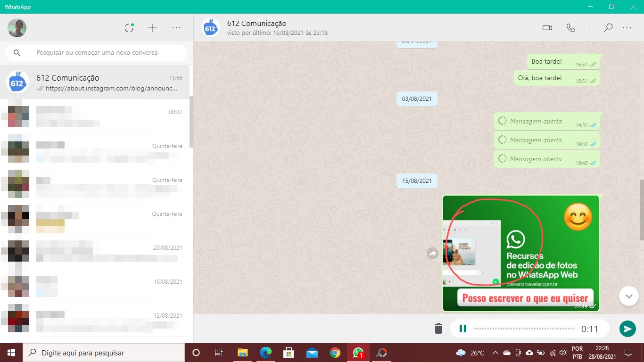Click the chat list scrollbar
This screenshot has height=362, width=644.
pyautogui.click(x=191, y=122)
